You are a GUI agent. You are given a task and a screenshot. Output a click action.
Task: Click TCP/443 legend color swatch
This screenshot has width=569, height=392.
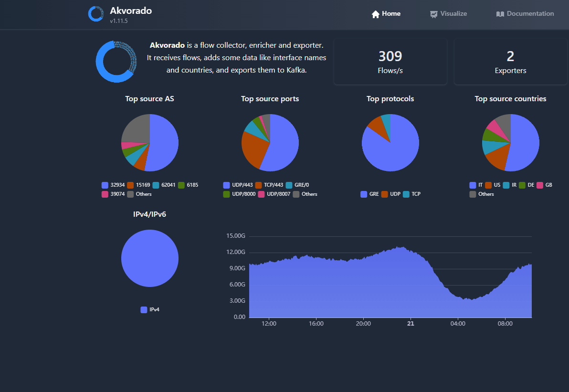tap(259, 185)
